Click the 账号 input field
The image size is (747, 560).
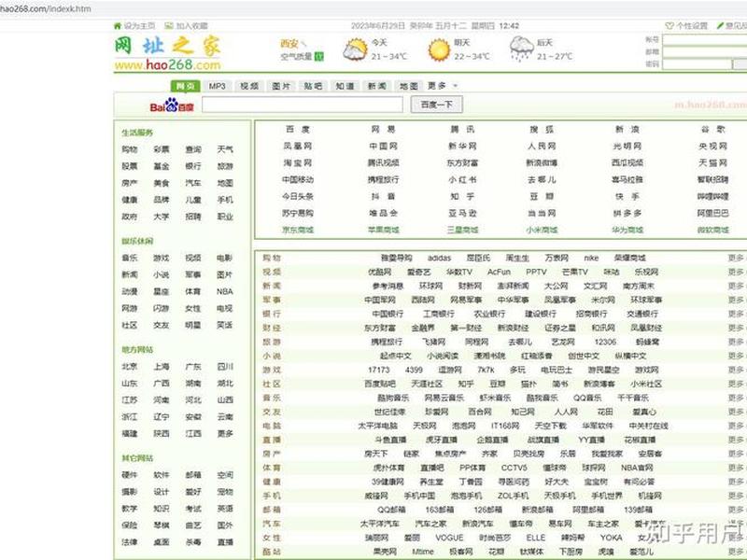point(705,40)
